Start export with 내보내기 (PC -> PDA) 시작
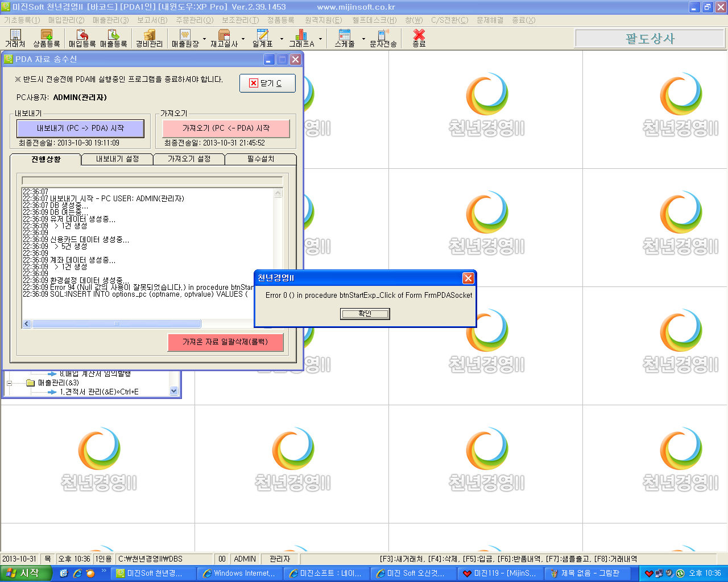This screenshot has width=728, height=582. tap(80, 128)
